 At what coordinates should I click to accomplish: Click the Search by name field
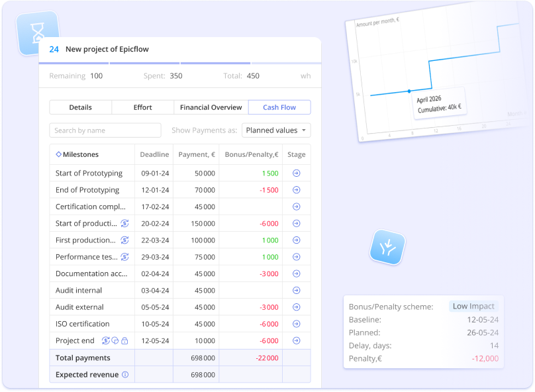105,130
